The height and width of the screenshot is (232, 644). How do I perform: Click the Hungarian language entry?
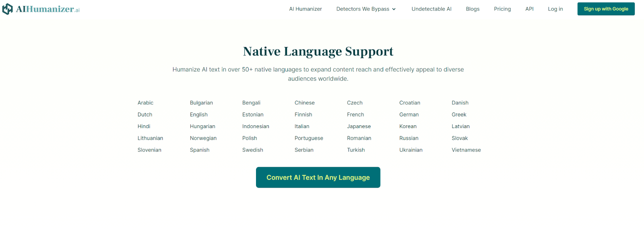tap(202, 126)
